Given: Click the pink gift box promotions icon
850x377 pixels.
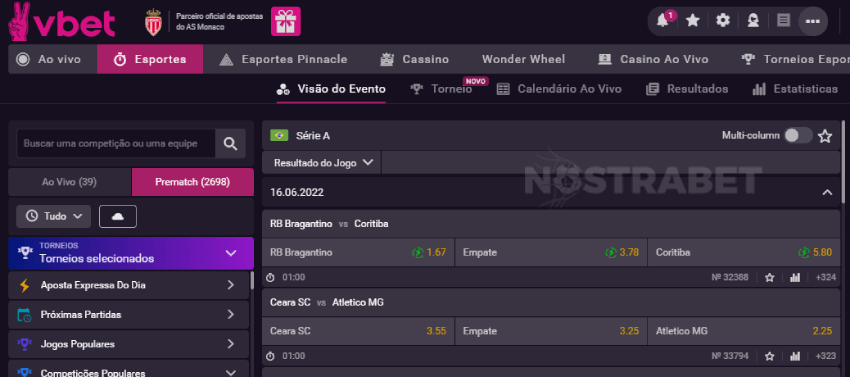Looking at the screenshot, I should (x=286, y=21).
